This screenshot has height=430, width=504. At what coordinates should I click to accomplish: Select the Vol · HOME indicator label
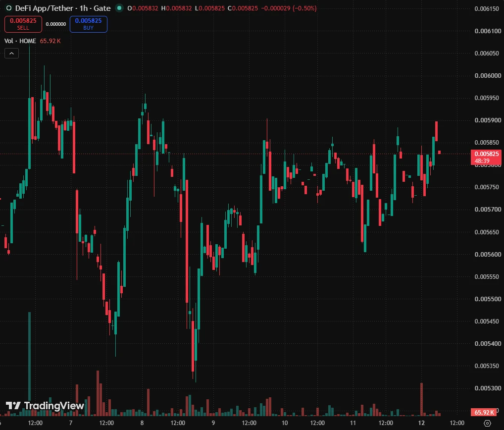tap(20, 41)
